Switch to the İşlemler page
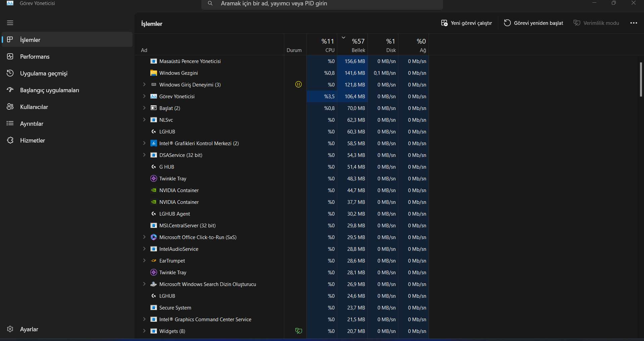The image size is (644, 341). click(x=67, y=40)
